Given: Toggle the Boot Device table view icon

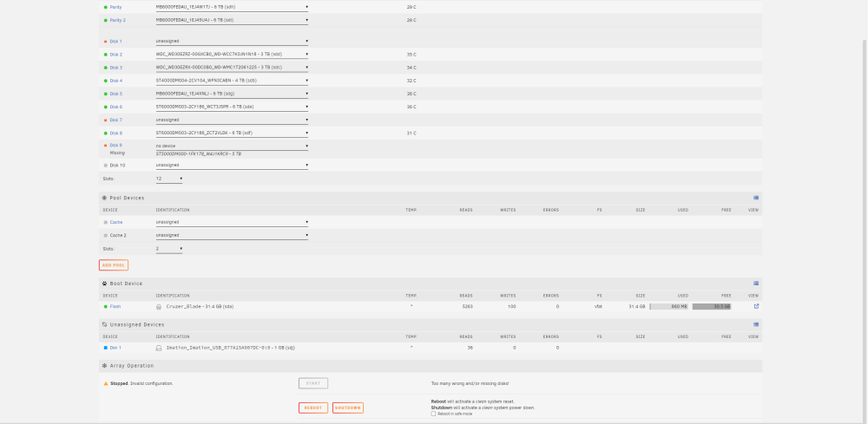Looking at the screenshot, I should (x=756, y=284).
